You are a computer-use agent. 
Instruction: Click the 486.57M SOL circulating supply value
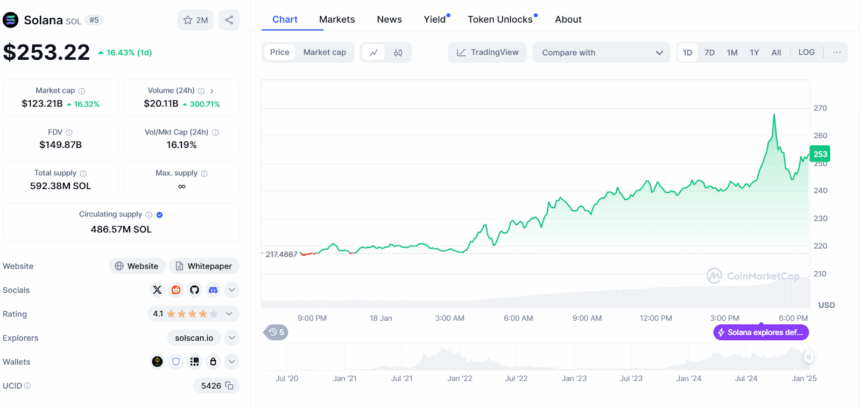click(x=121, y=229)
